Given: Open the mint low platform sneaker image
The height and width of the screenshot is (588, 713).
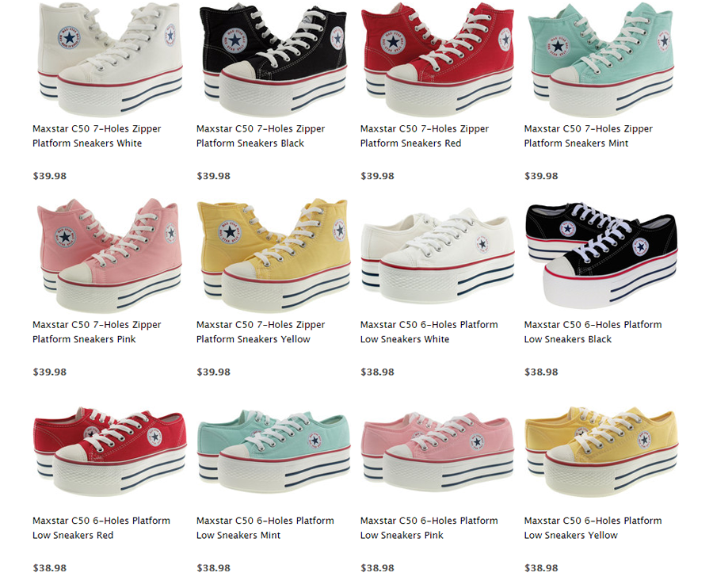Looking at the screenshot, I should (x=274, y=451).
